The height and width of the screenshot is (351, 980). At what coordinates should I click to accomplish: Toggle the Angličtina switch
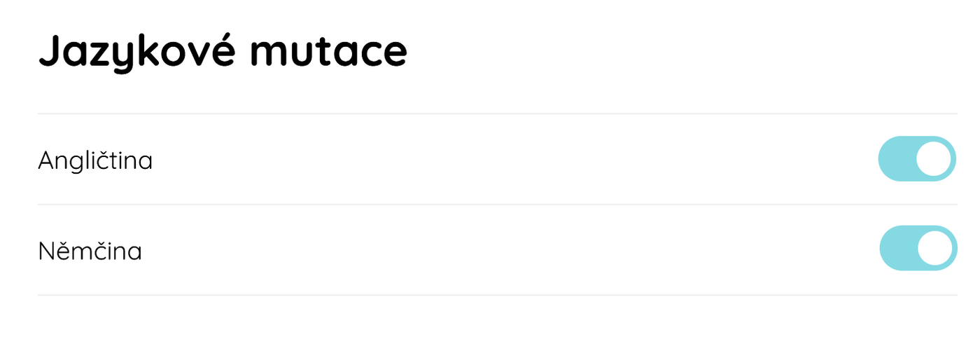pyautogui.click(x=917, y=159)
